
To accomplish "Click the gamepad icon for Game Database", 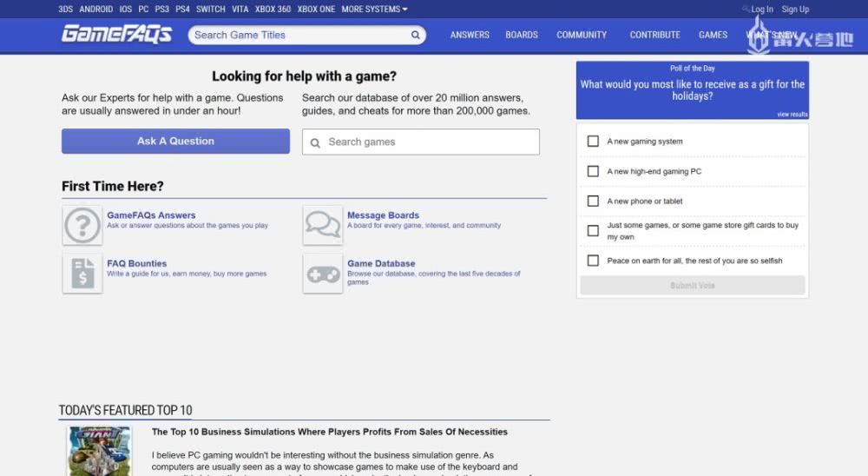I will click(323, 274).
